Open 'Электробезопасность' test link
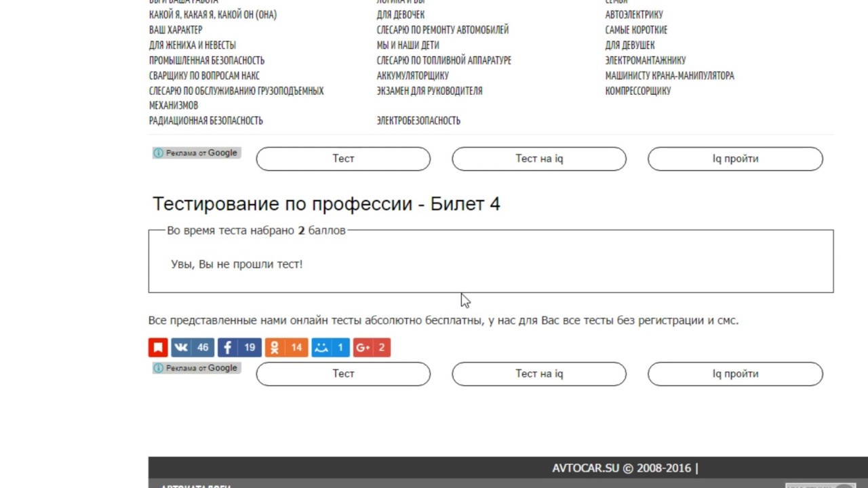The image size is (868, 488). coord(418,121)
